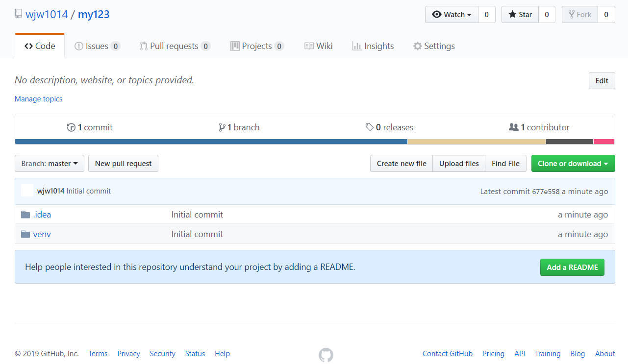This screenshot has width=628, height=364.
Task: Click the avatar of wjw1014 in commit bar
Action: click(x=27, y=191)
